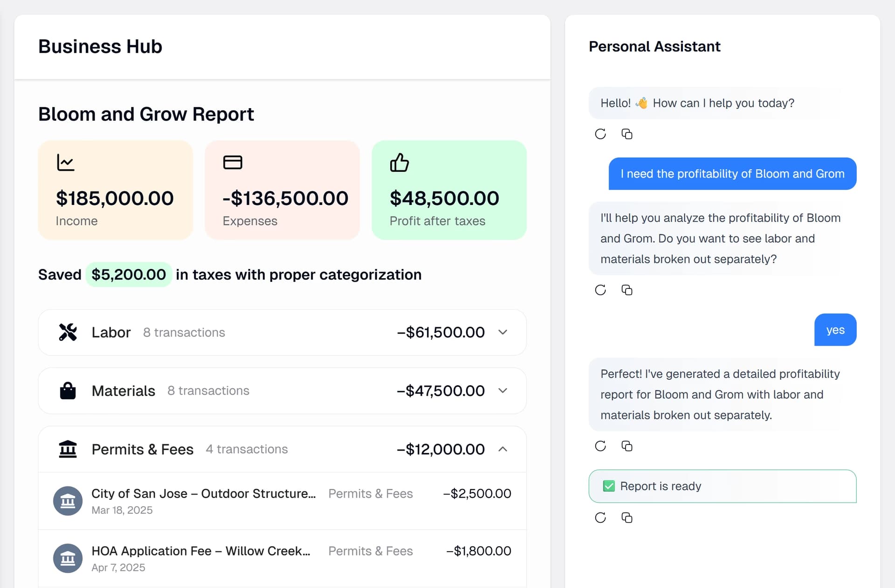Copy the 'Report is ready' message

[627, 518]
